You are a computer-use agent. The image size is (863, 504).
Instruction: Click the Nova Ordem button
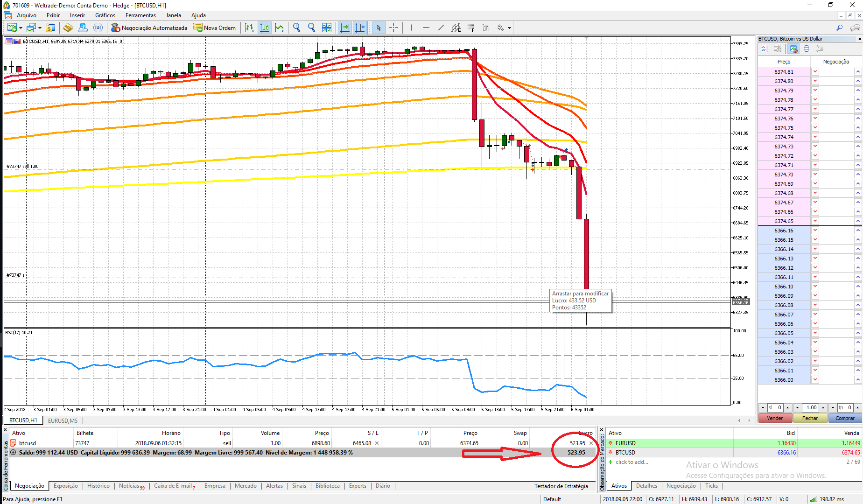pyautogui.click(x=215, y=28)
